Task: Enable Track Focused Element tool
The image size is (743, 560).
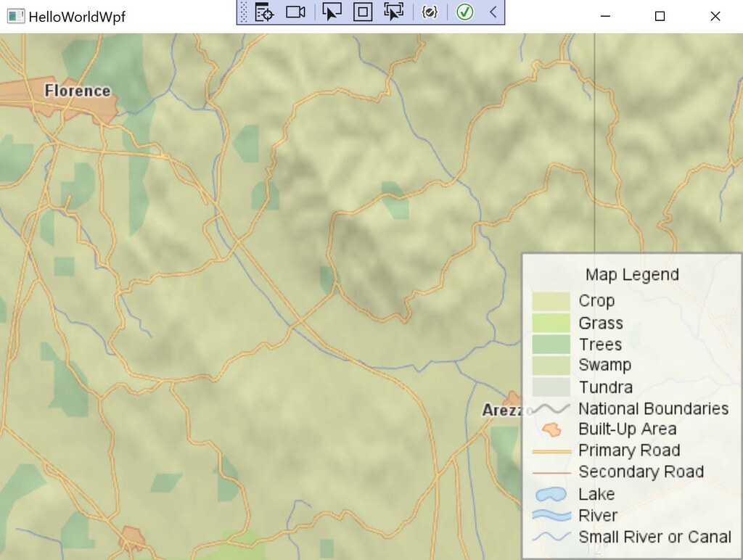Action: (393, 12)
